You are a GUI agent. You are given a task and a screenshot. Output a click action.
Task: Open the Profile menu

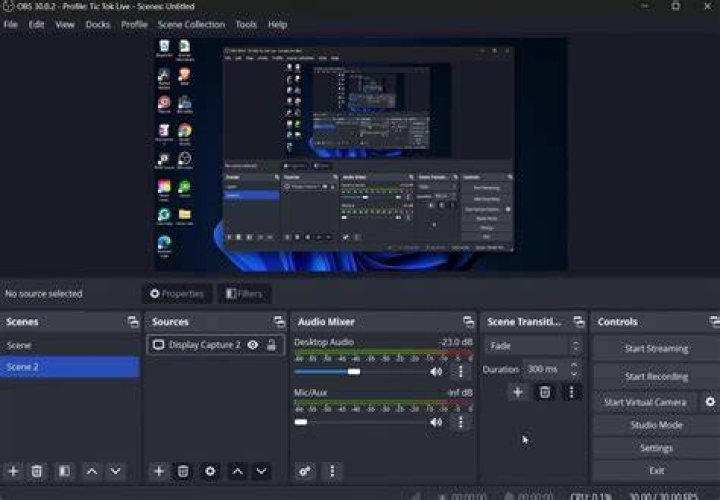pyautogui.click(x=134, y=24)
